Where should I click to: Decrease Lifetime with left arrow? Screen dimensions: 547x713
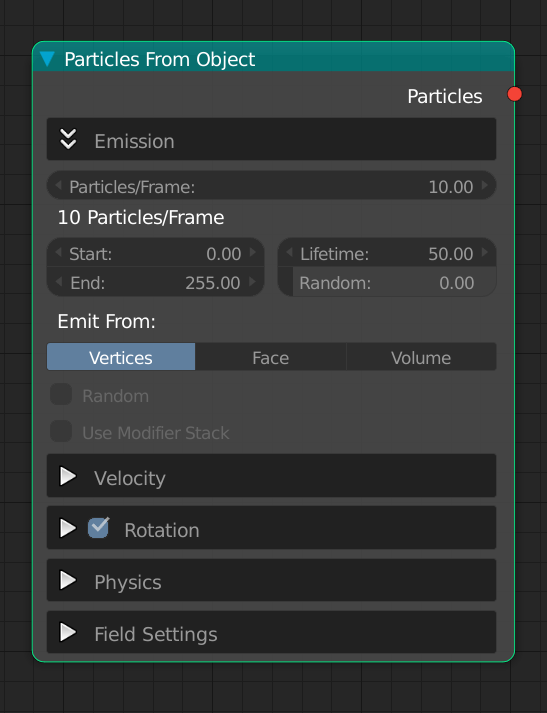289,252
